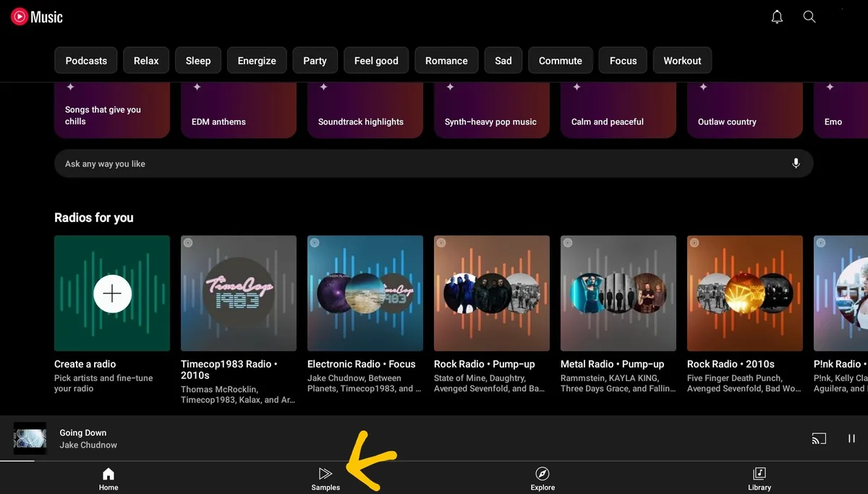Open the Emo card
The width and height of the screenshot is (868, 494).
coord(841,110)
